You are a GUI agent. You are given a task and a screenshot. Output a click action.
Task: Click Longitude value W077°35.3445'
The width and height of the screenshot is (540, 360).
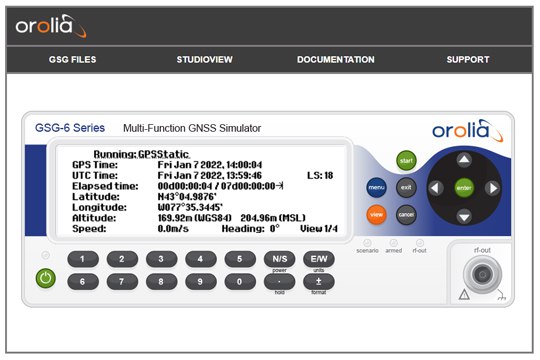click(190, 207)
